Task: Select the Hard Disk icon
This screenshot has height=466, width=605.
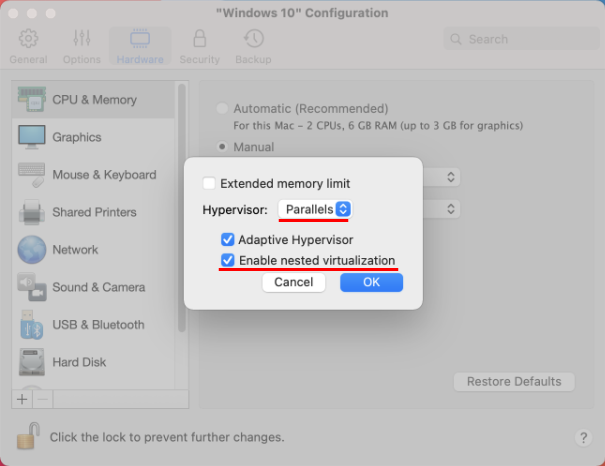Action: point(32,362)
